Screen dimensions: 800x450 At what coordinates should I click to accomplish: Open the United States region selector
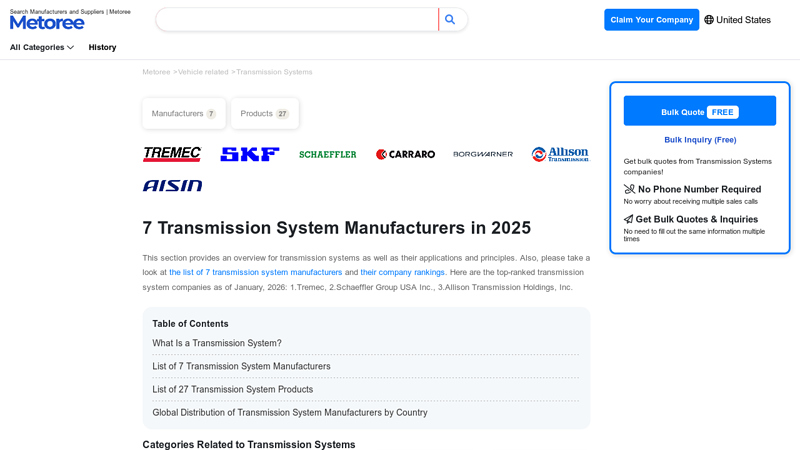(737, 20)
